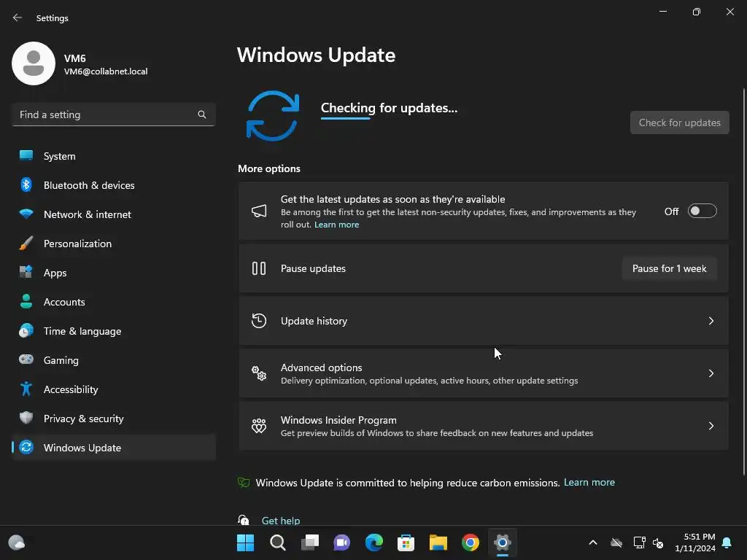Expand Advanced options chevron
This screenshot has width=747, height=560.
pyautogui.click(x=711, y=373)
